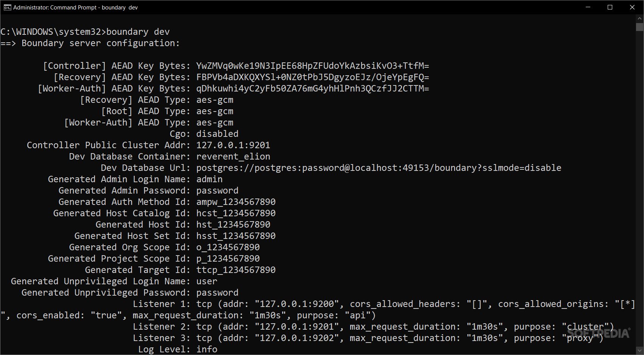Click the vertical scrollbar thumb

[639, 27]
